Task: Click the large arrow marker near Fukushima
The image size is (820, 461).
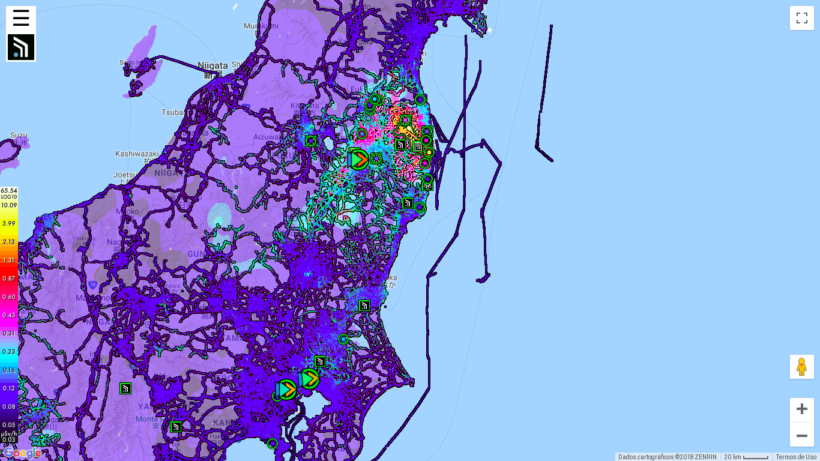Action: coord(358,159)
